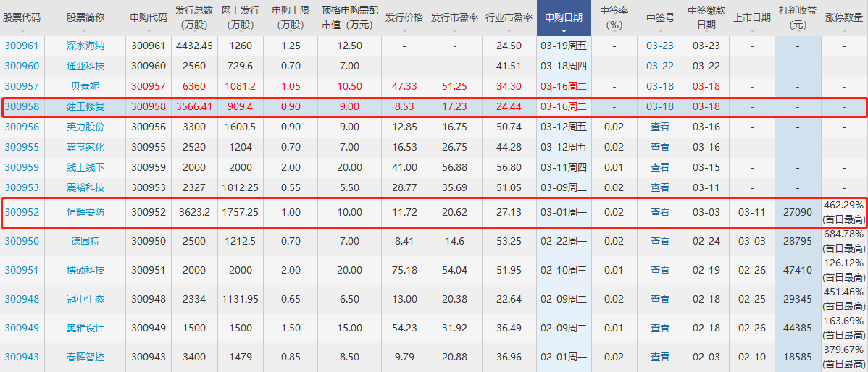Click 打新收益 value 47410
Image resolution: width=868 pixels, height=372 pixels.
click(x=798, y=270)
